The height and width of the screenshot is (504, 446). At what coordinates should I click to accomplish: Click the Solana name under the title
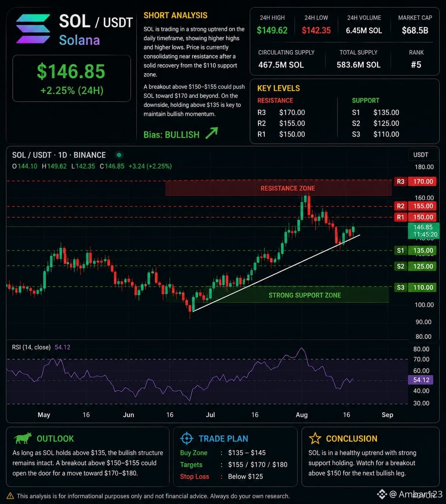click(x=79, y=40)
